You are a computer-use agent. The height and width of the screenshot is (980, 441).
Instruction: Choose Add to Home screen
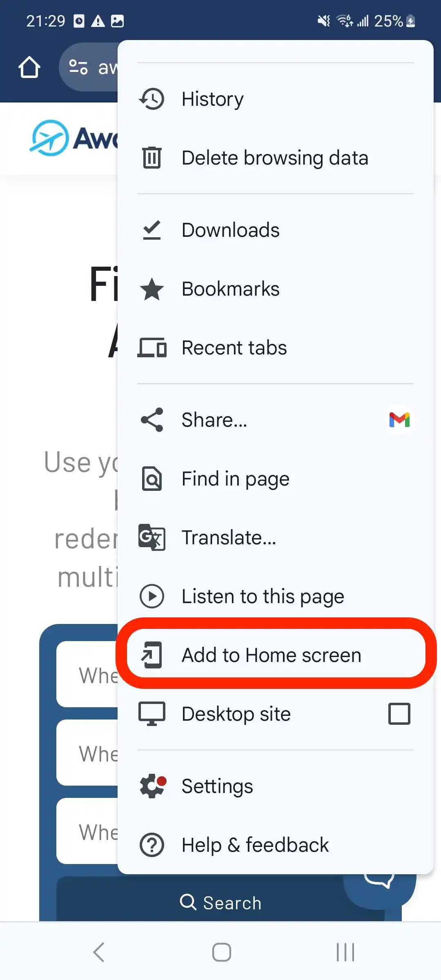click(x=276, y=655)
